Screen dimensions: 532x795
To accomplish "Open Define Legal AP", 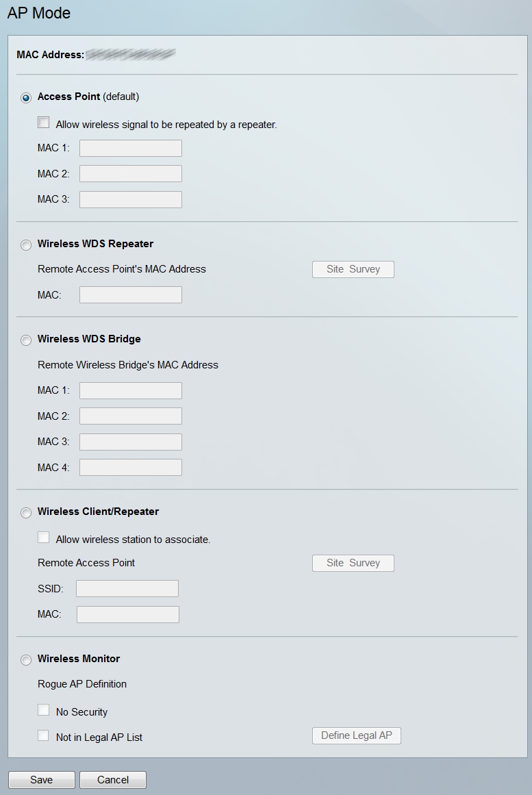I will [356, 735].
